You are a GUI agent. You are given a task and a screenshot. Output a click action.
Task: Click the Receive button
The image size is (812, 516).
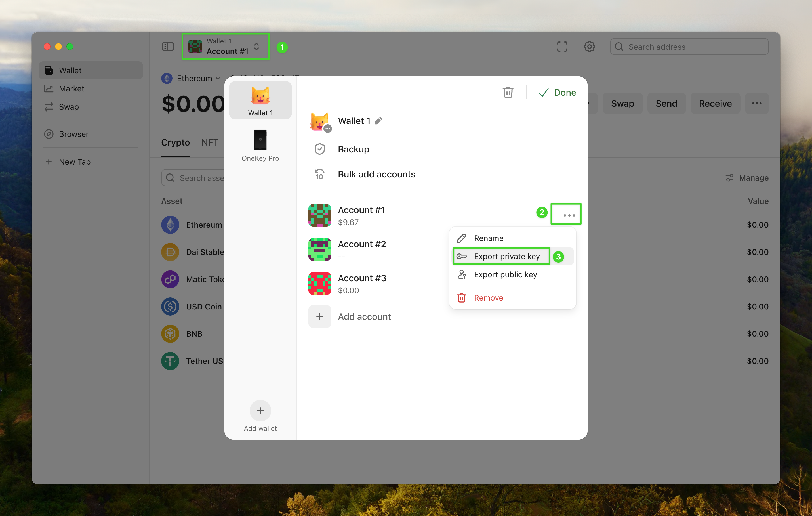pos(715,103)
